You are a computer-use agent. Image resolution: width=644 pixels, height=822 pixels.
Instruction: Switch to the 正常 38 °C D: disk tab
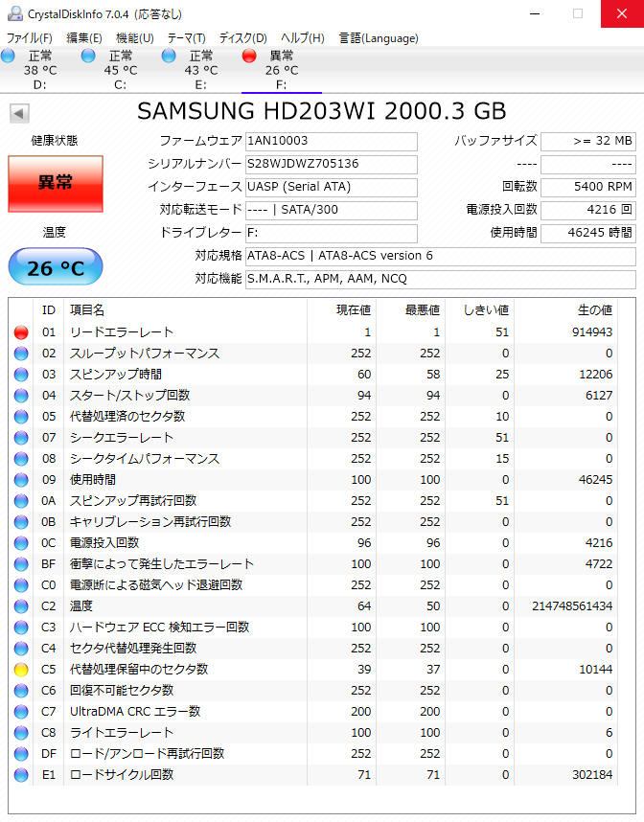pyautogui.click(x=40, y=70)
